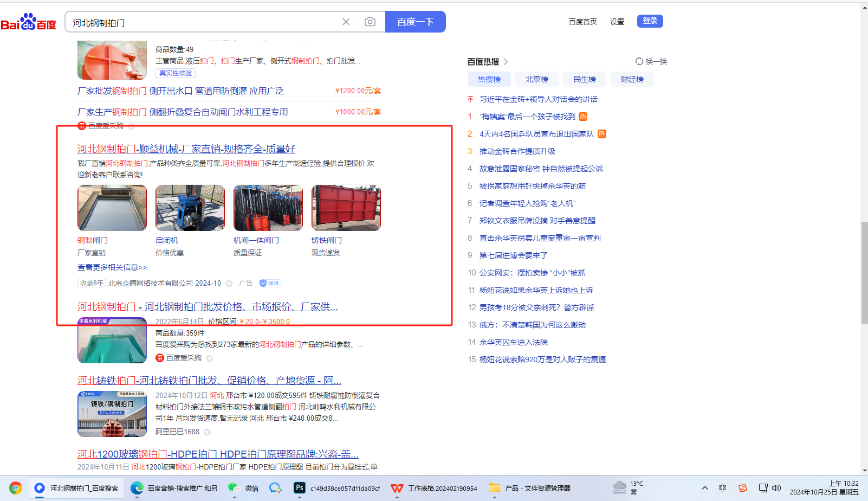Viewport: 868px width, 501px height.
Task: Open the 钢制闸门 product thumbnail
Action: point(112,208)
